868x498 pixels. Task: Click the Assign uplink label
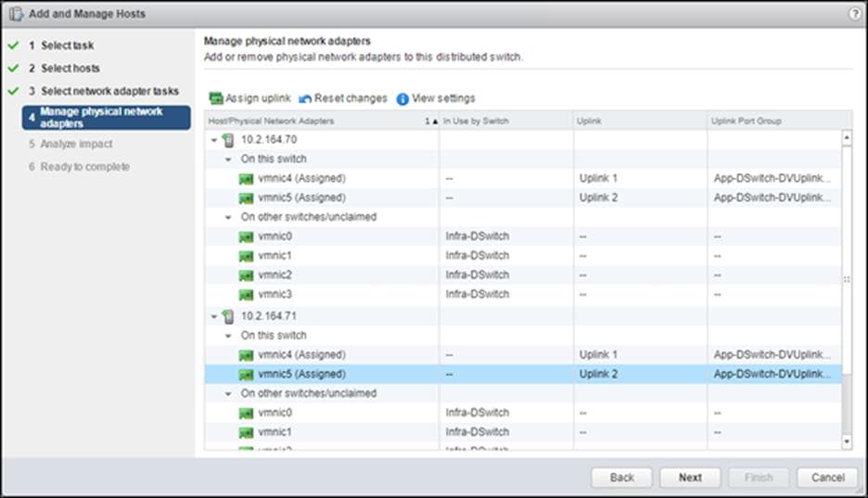pos(258,98)
